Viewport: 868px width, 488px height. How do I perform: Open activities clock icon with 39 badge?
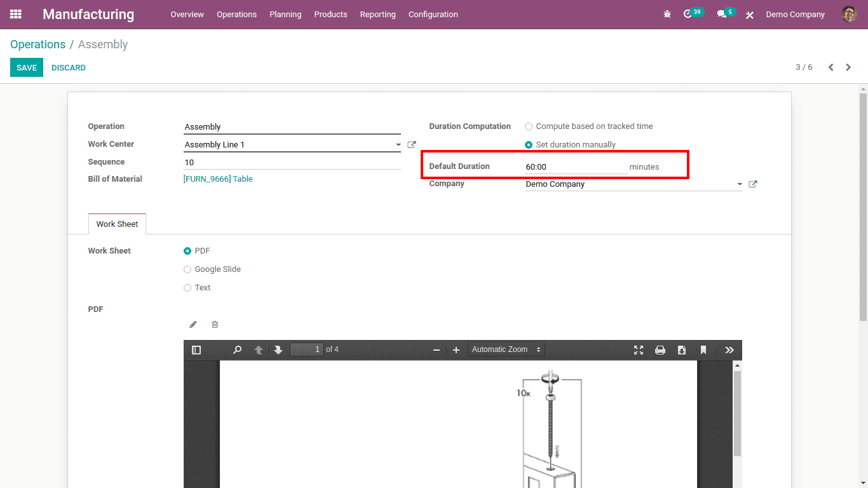pos(688,14)
